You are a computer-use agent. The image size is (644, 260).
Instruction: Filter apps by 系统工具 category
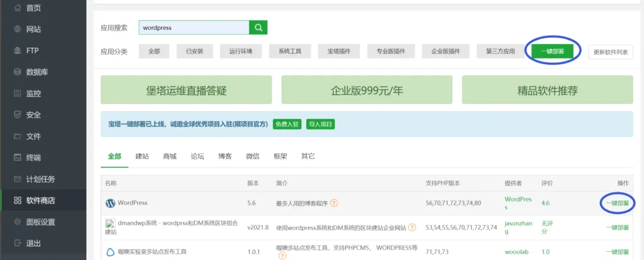click(290, 51)
